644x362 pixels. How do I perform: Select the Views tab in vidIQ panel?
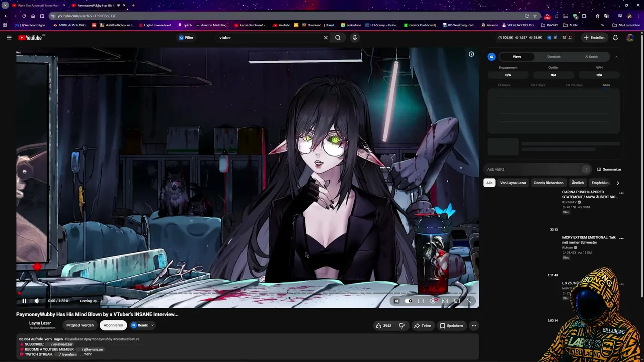(517, 57)
